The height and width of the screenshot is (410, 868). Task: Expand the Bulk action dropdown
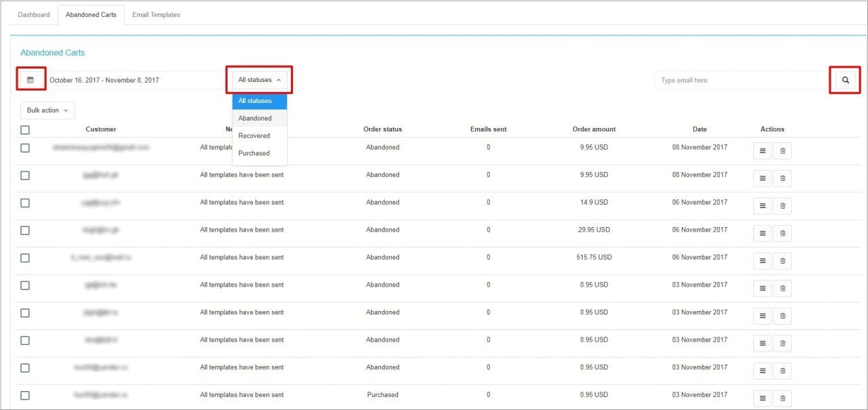point(47,110)
